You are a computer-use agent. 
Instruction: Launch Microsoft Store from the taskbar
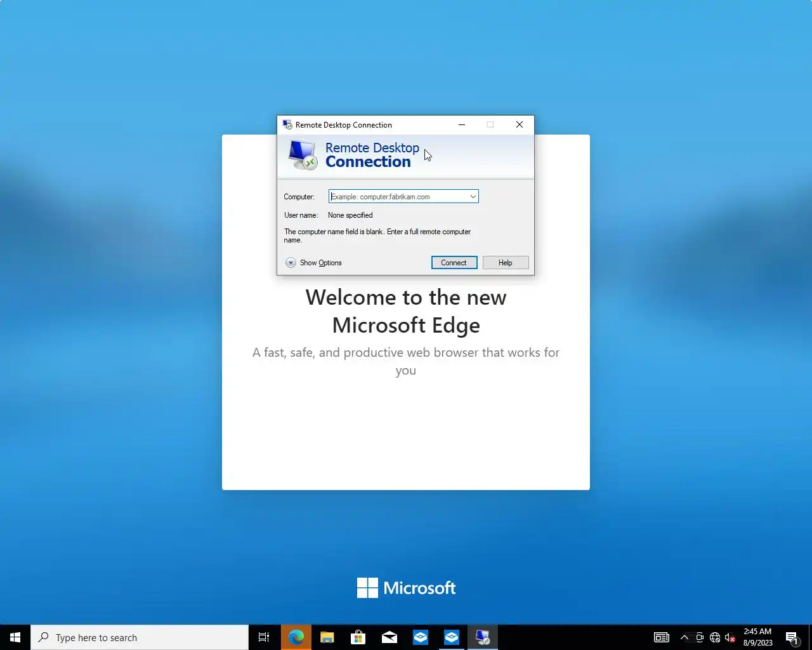(x=358, y=637)
